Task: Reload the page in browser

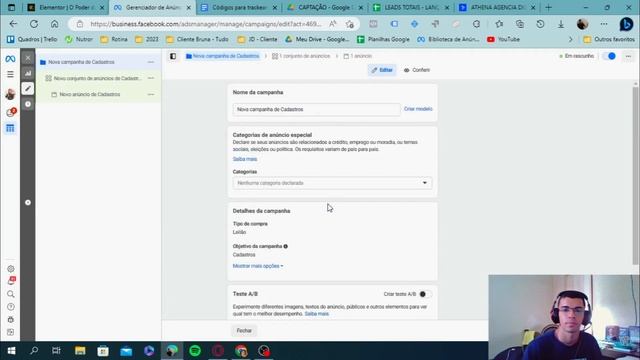Action: [x=34, y=24]
